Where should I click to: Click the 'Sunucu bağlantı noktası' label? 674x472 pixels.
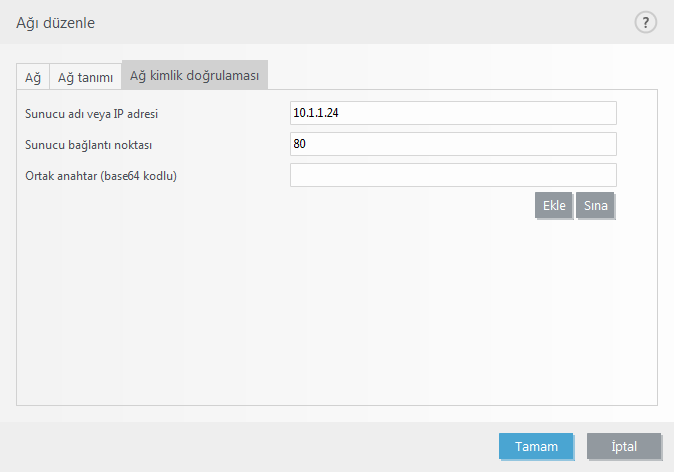pyautogui.click(x=88, y=145)
